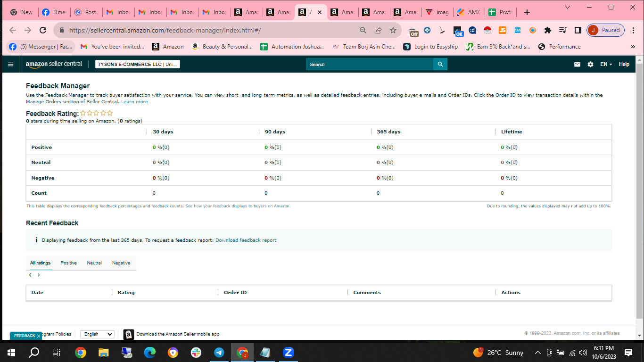The height and width of the screenshot is (362, 644).
Task: Reload the Feedback Manager page
Action: point(43,30)
